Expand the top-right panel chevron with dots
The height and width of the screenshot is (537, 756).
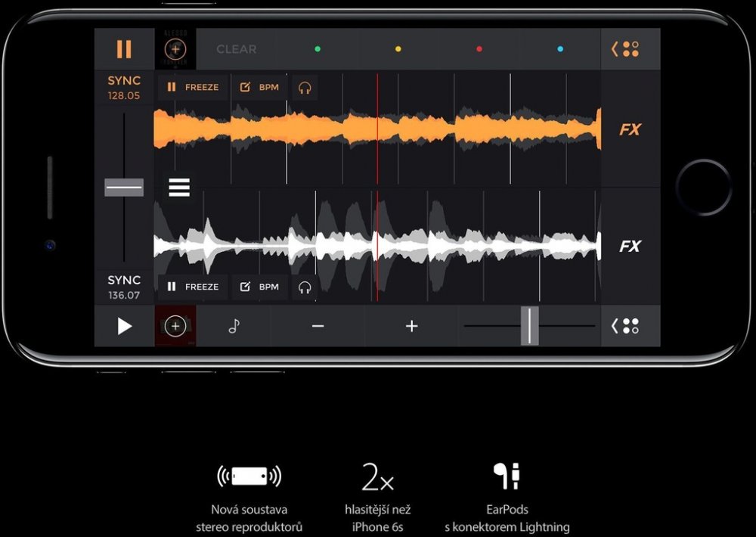pos(625,49)
